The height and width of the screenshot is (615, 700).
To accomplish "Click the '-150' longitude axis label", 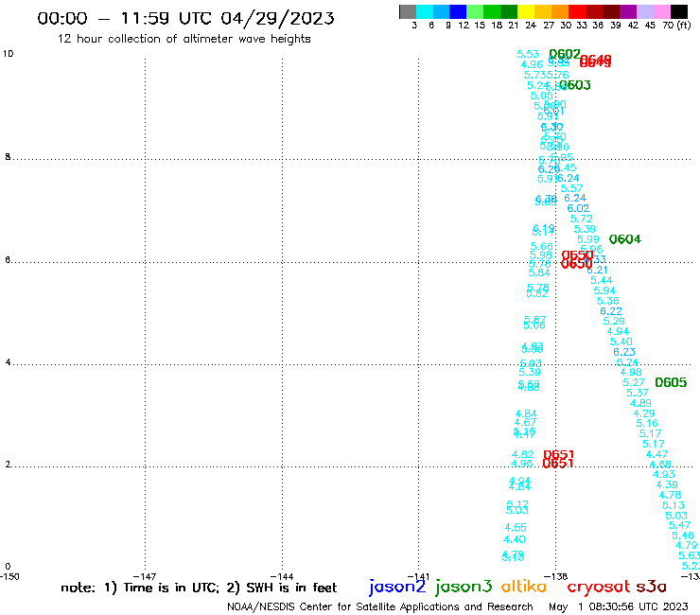I will [x=9, y=576].
